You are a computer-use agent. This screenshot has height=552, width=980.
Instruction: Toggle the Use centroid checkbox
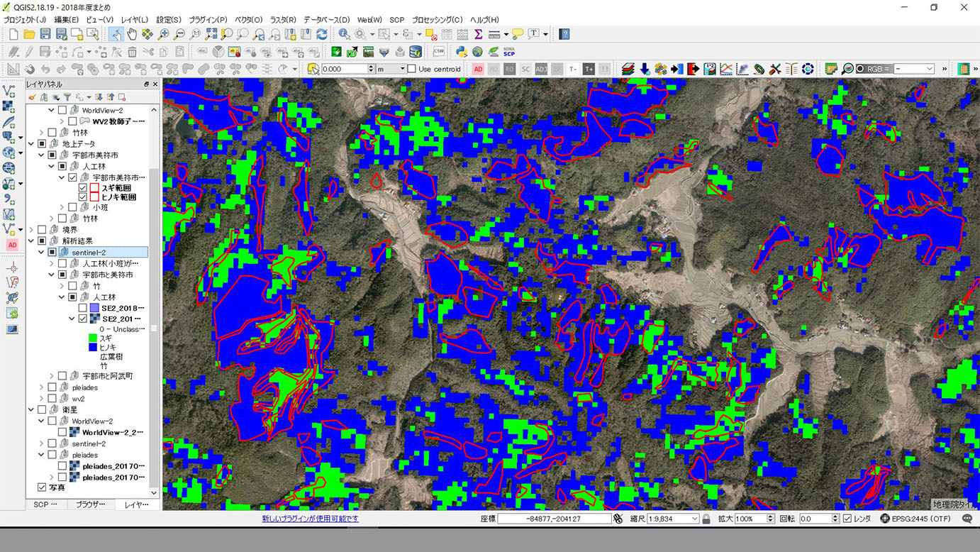pos(412,69)
